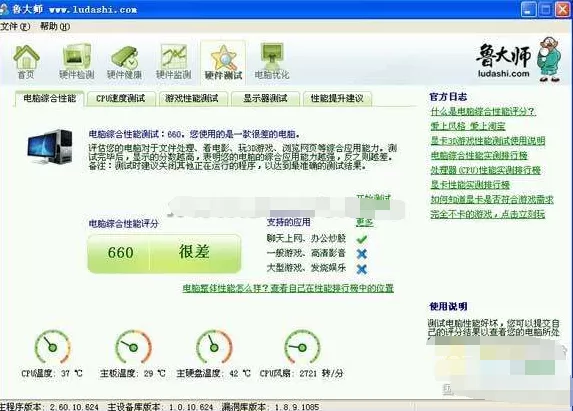The height and width of the screenshot is (411, 573).
Task: Click the 支持的应用 label
Action: click(x=288, y=222)
